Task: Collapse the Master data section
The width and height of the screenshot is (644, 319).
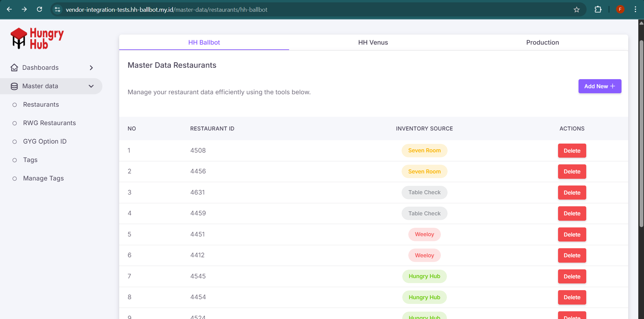Action: point(91,86)
